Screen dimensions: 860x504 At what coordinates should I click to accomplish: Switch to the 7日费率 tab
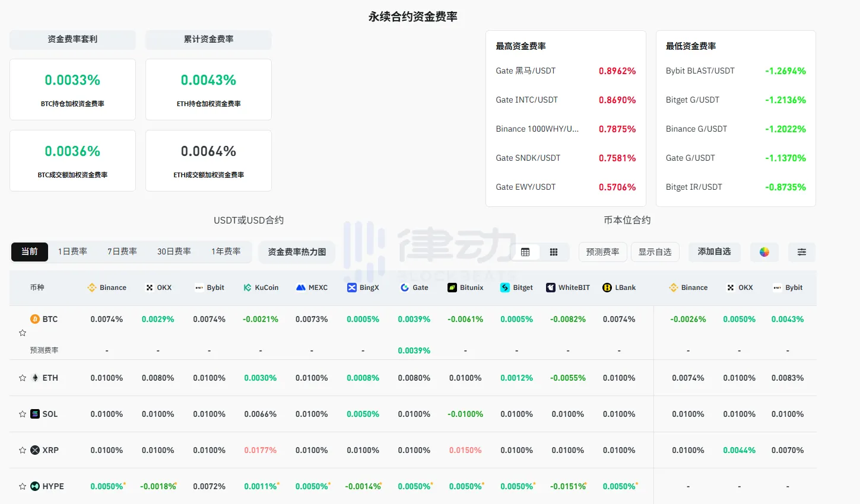[x=122, y=251]
